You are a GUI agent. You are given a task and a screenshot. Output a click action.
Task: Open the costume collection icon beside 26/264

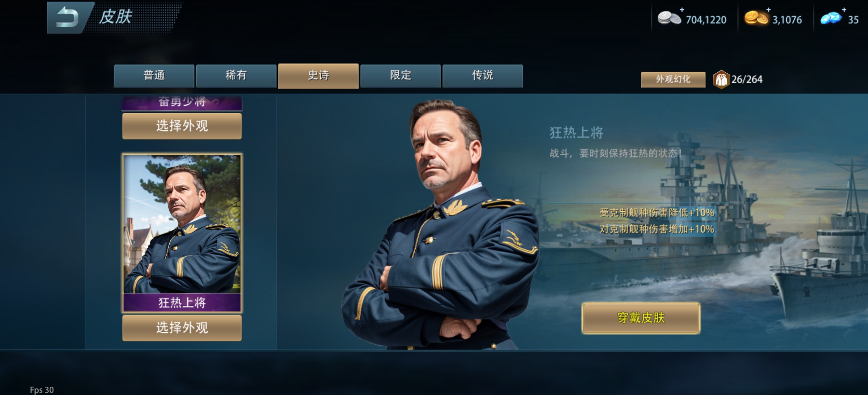point(721,79)
